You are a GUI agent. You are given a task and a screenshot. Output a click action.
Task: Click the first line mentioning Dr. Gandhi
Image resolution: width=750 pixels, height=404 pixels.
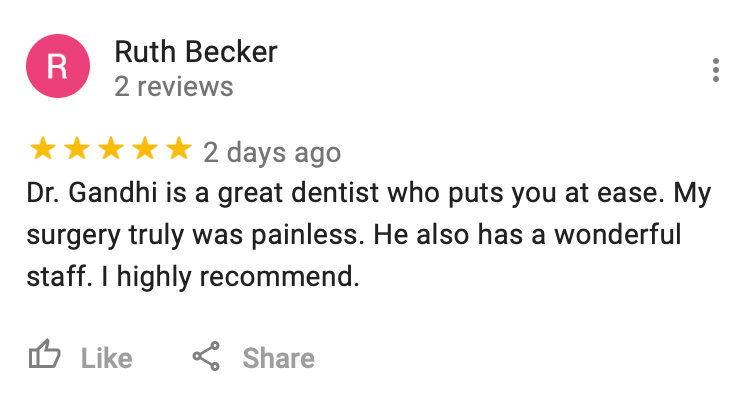tap(369, 193)
